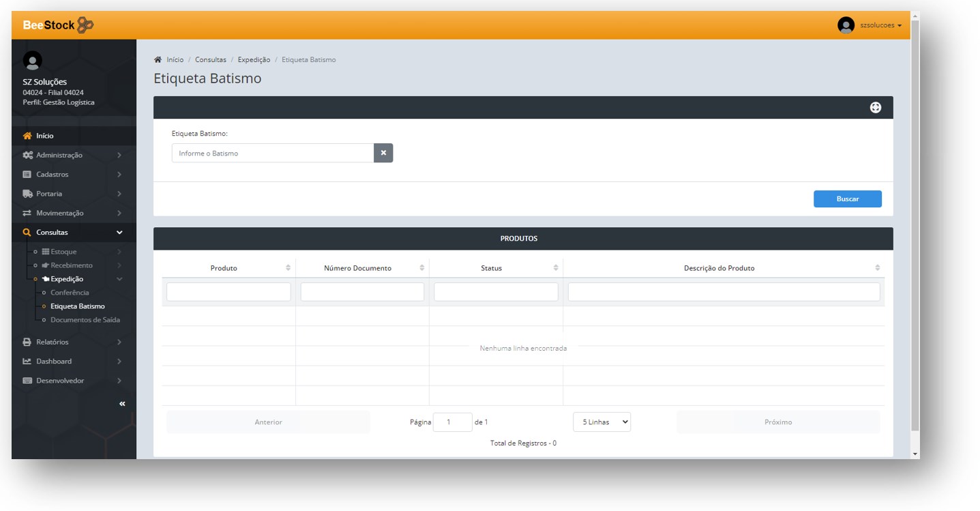This screenshot has height=511, width=980.
Task: Open Documentos de Saída menu item
Action: tap(85, 320)
